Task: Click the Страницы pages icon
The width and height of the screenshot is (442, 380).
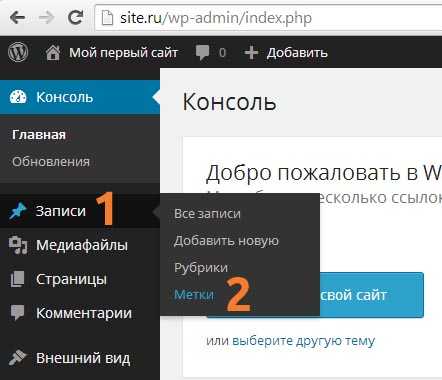Action: 17,279
